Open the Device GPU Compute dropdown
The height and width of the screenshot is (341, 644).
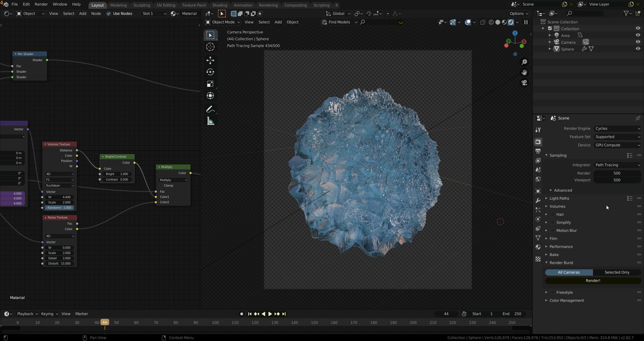[617, 145]
